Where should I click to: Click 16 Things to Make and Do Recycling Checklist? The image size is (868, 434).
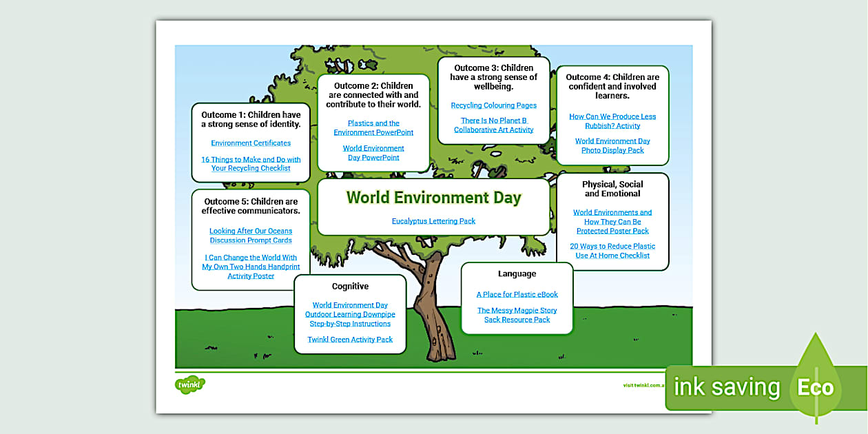click(251, 163)
